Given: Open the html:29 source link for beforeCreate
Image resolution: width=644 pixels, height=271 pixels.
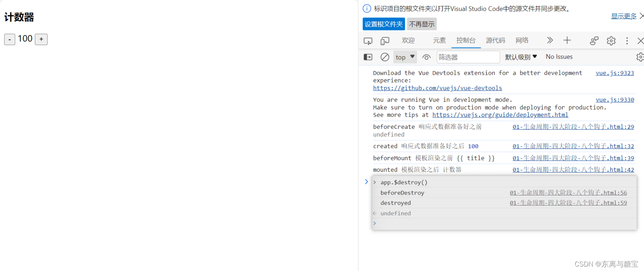Looking at the screenshot, I should coord(573,127).
